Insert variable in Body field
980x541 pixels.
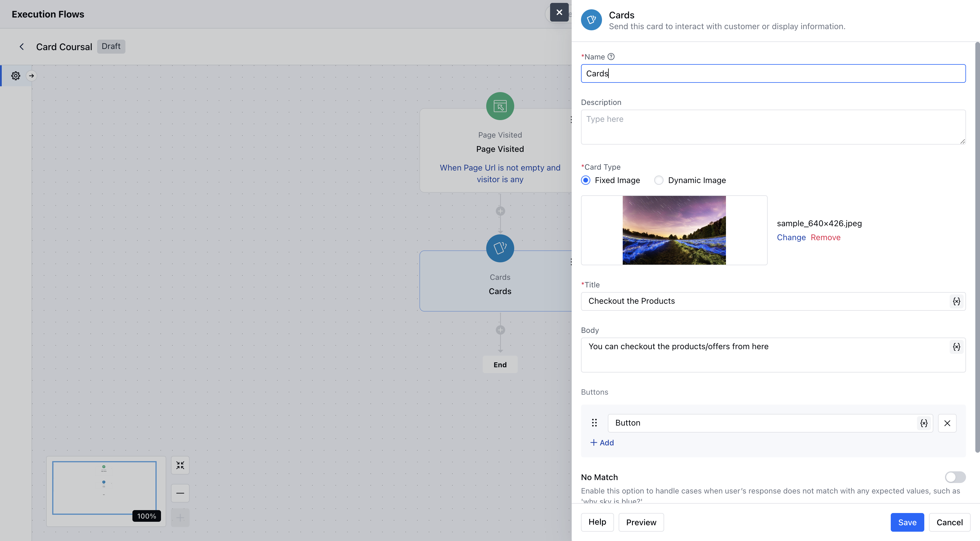(x=956, y=347)
